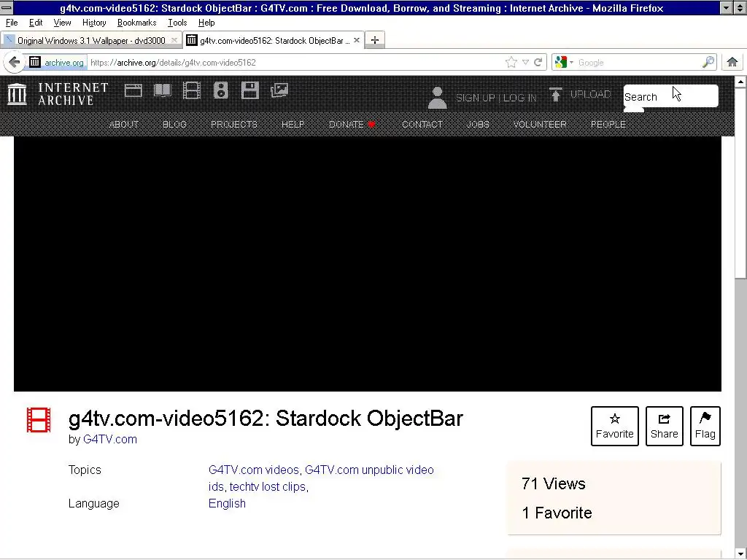
Task: Click the Firefox home button
Action: pos(732,62)
